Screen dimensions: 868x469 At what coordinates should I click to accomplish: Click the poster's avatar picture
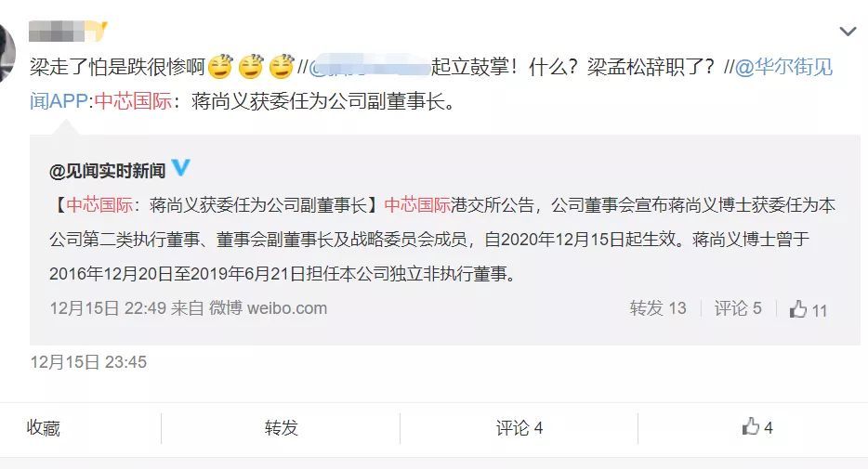(7, 53)
